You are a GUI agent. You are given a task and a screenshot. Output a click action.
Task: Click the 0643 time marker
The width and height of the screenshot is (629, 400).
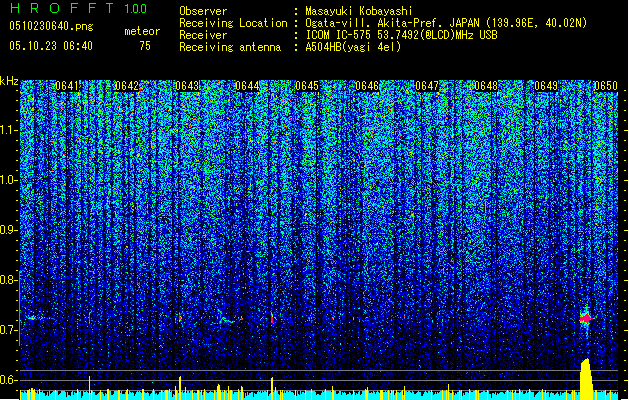tap(187, 86)
